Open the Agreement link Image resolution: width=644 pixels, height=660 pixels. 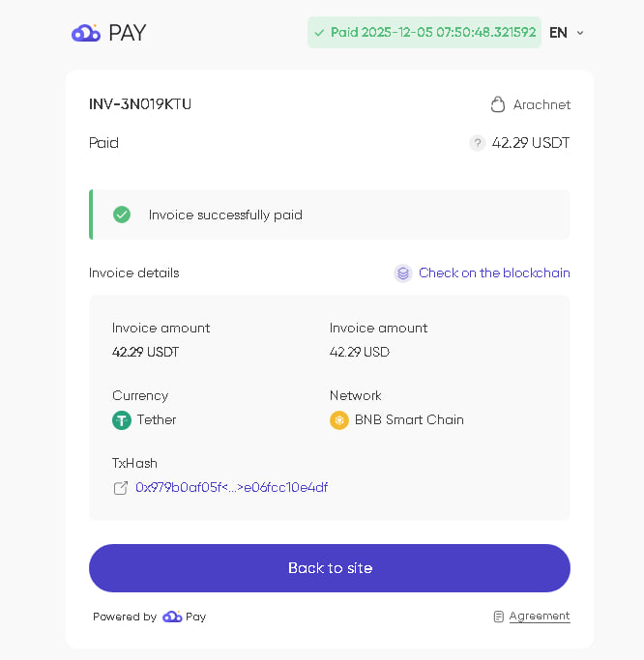540,617
